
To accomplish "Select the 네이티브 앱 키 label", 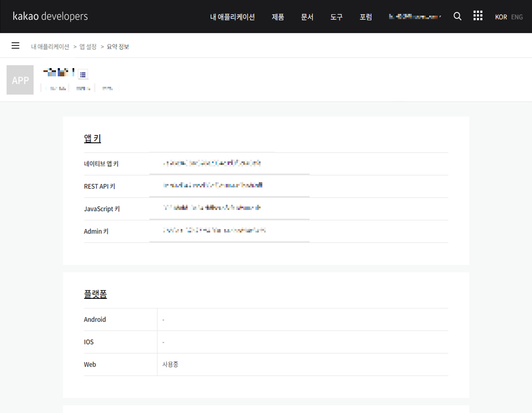I will (101, 164).
